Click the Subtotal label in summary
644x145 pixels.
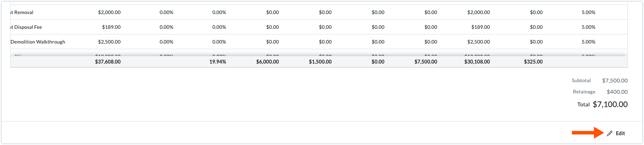pos(581,81)
